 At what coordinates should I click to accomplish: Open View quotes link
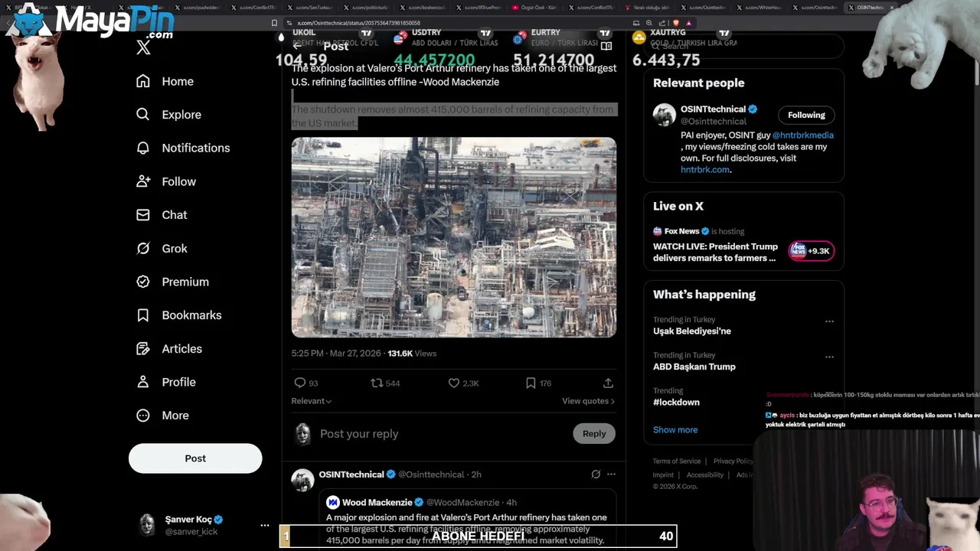(x=588, y=401)
